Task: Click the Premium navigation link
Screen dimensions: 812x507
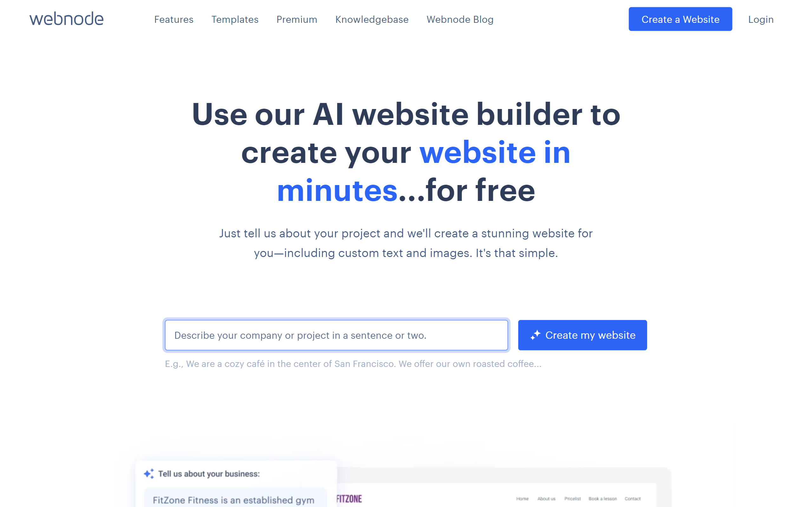Action: click(x=296, y=19)
